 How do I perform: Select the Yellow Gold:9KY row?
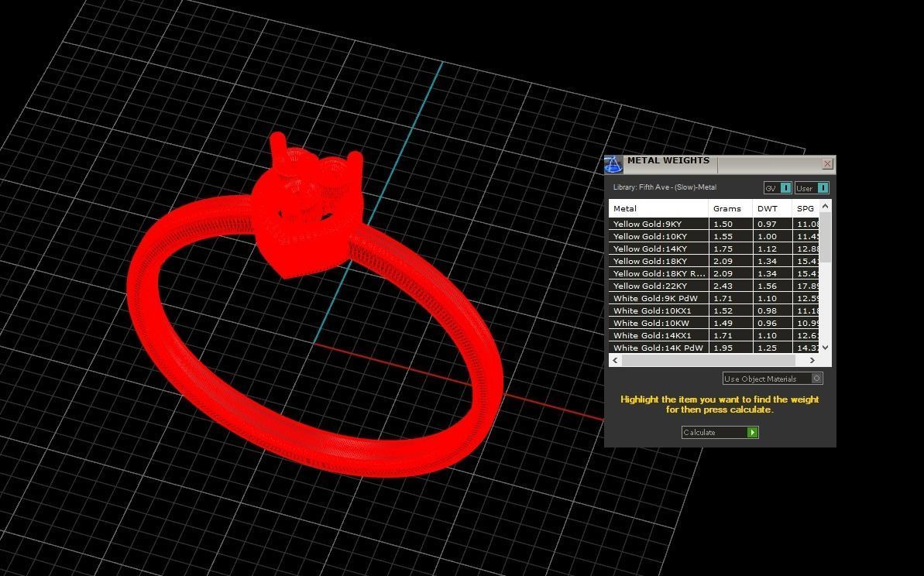(713, 224)
